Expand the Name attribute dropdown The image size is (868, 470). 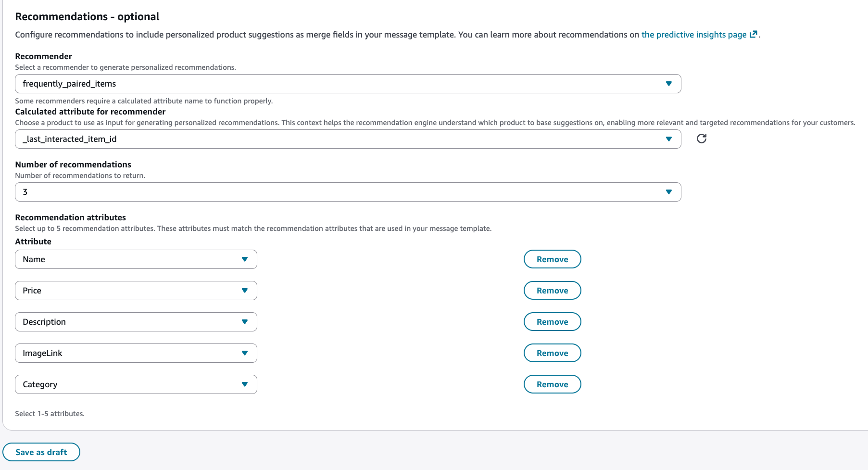[245, 259]
